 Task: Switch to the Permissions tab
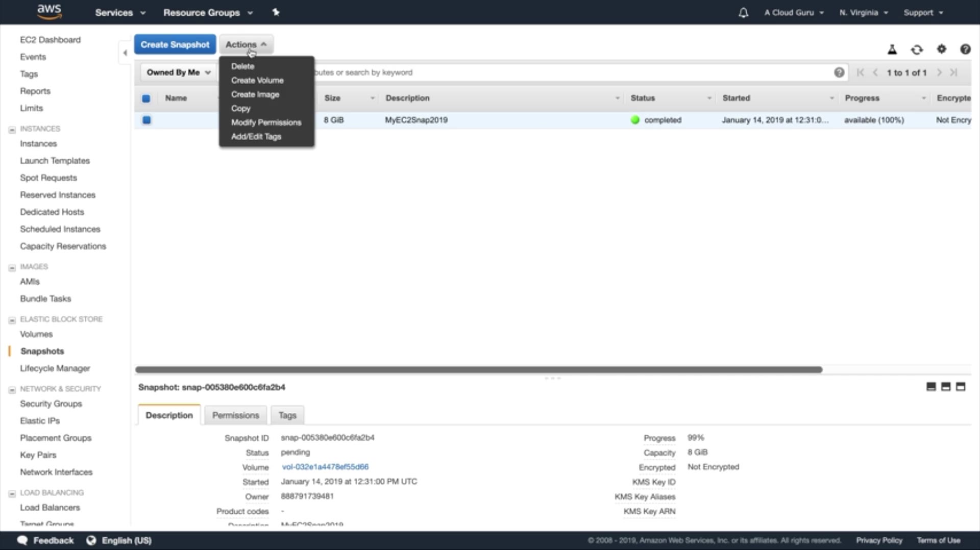(x=235, y=415)
